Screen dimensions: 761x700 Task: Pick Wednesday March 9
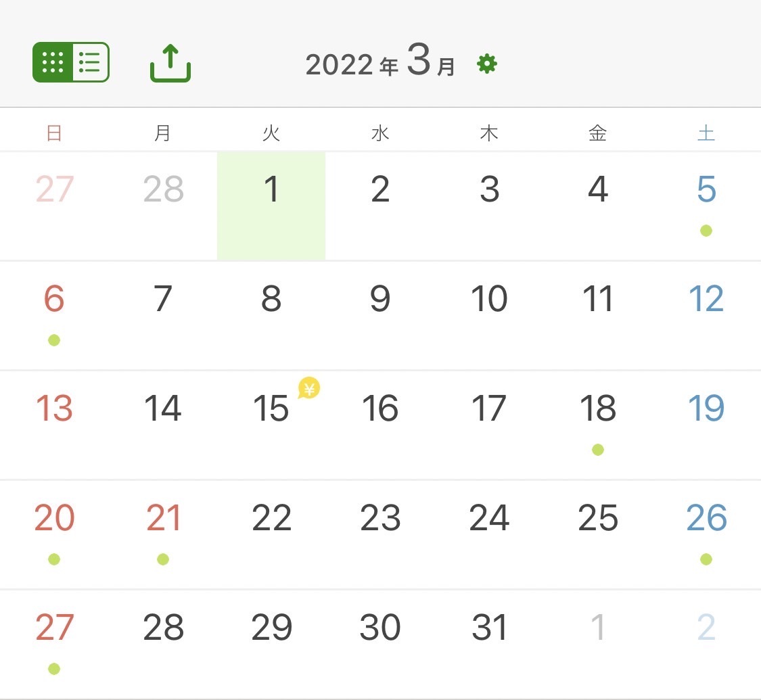coord(380,300)
